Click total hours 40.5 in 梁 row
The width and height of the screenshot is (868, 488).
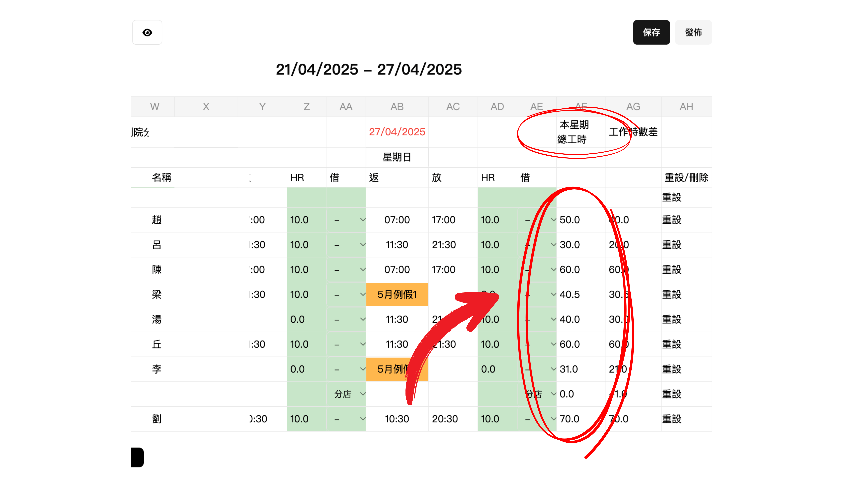pos(581,295)
